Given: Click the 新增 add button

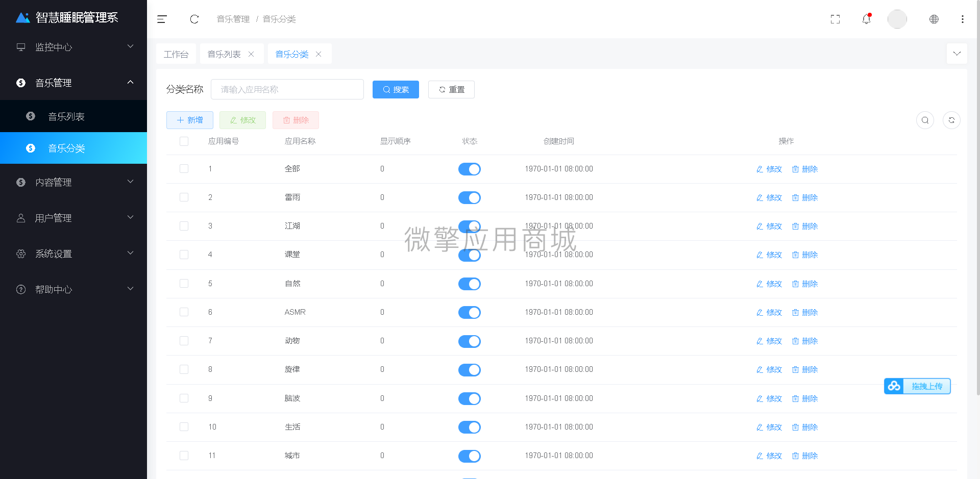Looking at the screenshot, I should coord(190,120).
